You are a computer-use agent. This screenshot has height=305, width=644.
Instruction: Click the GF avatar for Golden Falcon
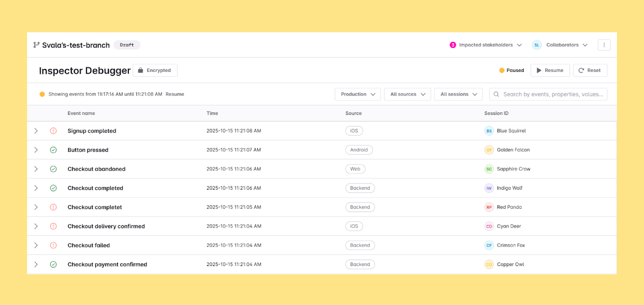489,150
